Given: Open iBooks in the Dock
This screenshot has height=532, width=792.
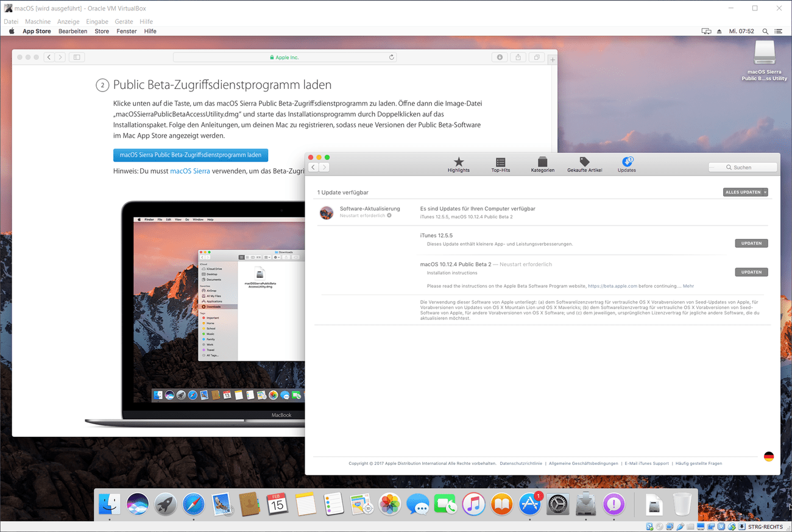Looking at the screenshot, I should click(x=502, y=504).
